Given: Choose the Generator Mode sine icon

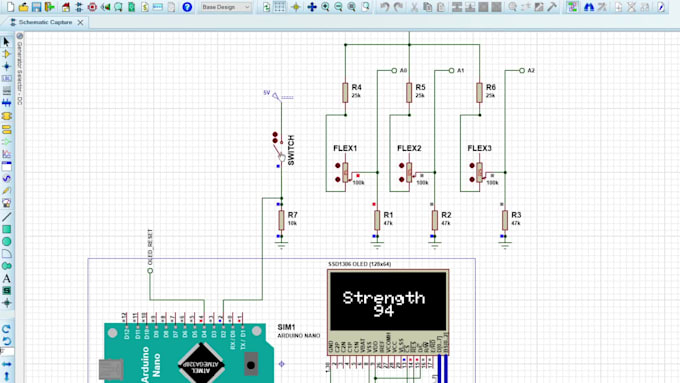Looking at the screenshot, I should click(7, 178).
